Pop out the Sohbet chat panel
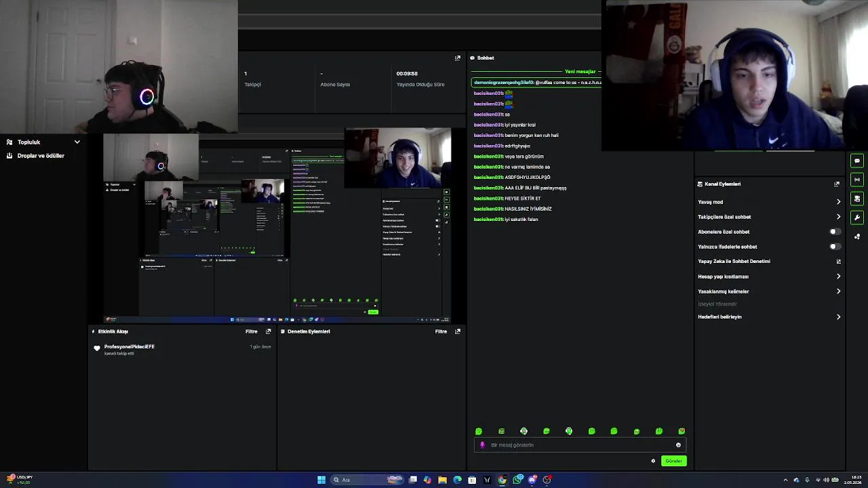Image resolution: width=868 pixels, height=488 pixels. coord(458,58)
